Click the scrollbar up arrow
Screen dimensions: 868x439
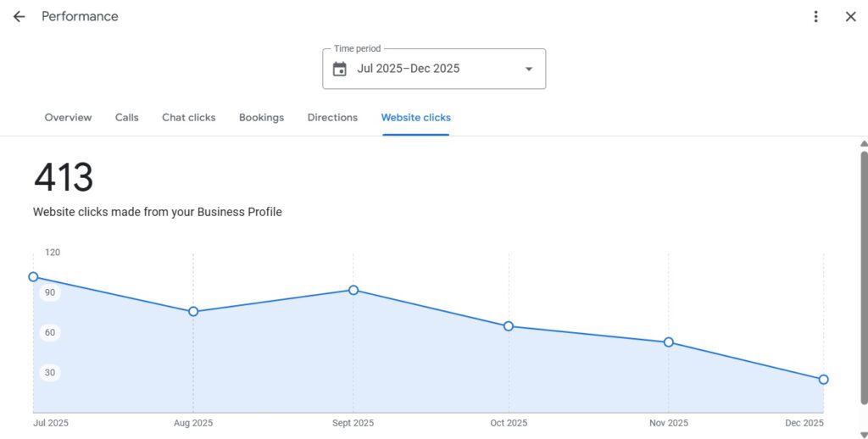863,144
